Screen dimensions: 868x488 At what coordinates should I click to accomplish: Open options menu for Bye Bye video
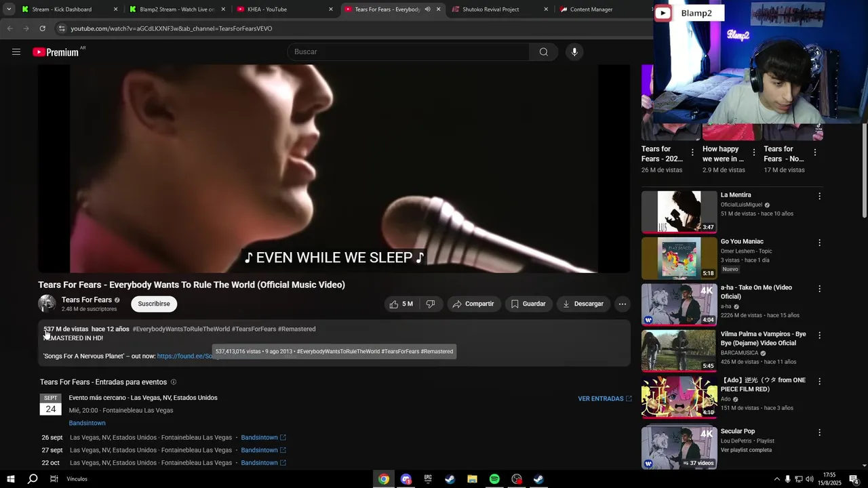click(x=819, y=335)
